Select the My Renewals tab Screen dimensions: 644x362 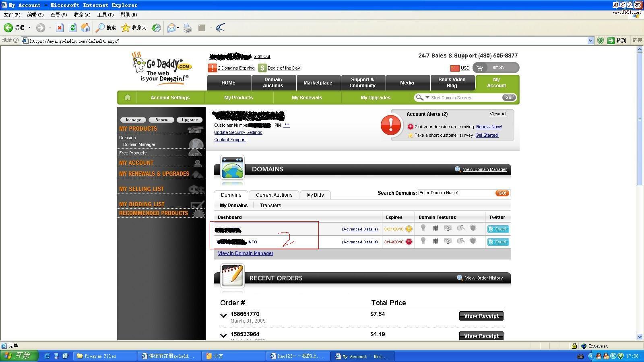click(307, 97)
